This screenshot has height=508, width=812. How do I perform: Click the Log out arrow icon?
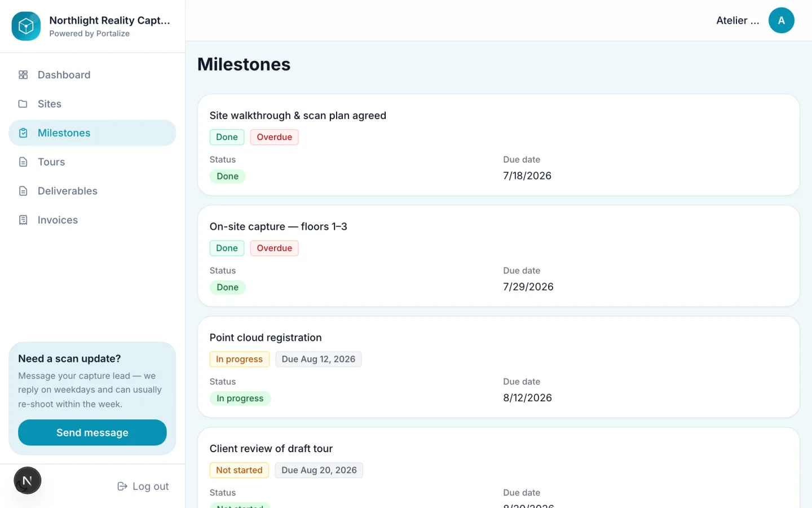tap(122, 487)
